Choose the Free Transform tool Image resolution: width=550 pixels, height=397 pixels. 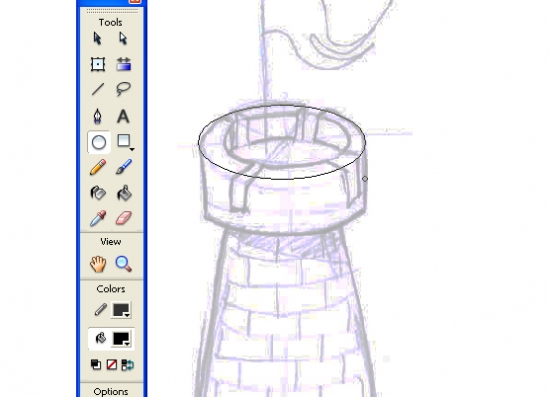point(98,65)
